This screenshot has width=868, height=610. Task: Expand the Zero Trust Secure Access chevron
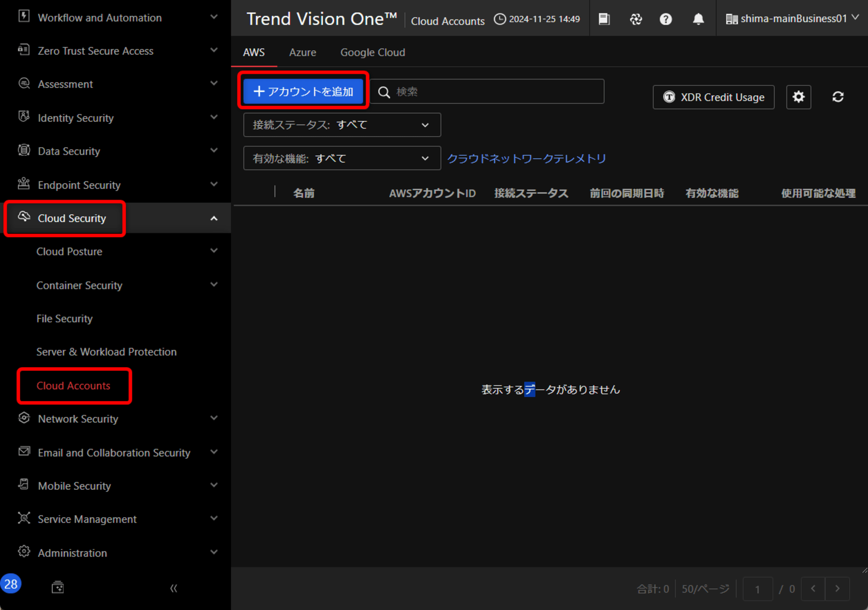coord(214,50)
